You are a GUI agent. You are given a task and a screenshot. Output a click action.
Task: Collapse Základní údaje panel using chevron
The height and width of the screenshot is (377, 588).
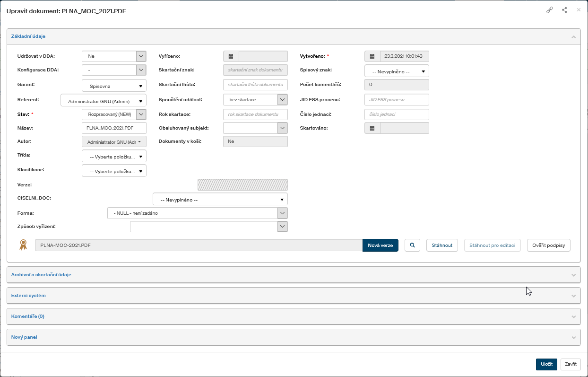[x=573, y=36]
